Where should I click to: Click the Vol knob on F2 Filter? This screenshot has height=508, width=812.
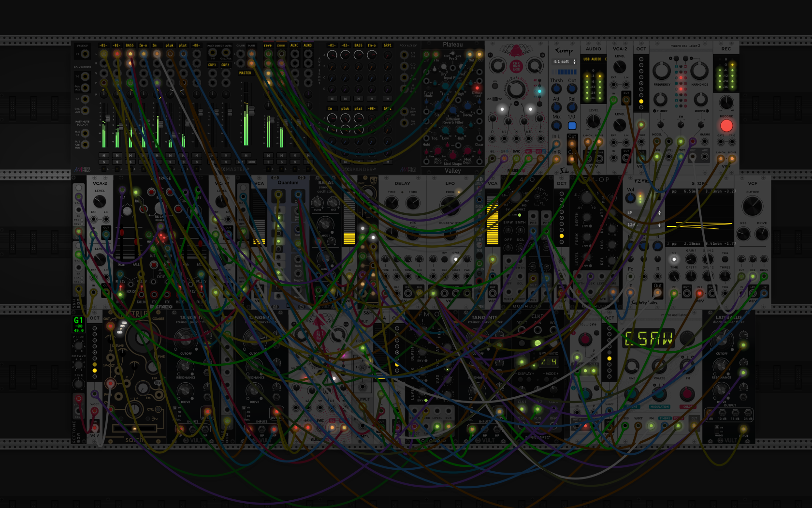630,198
